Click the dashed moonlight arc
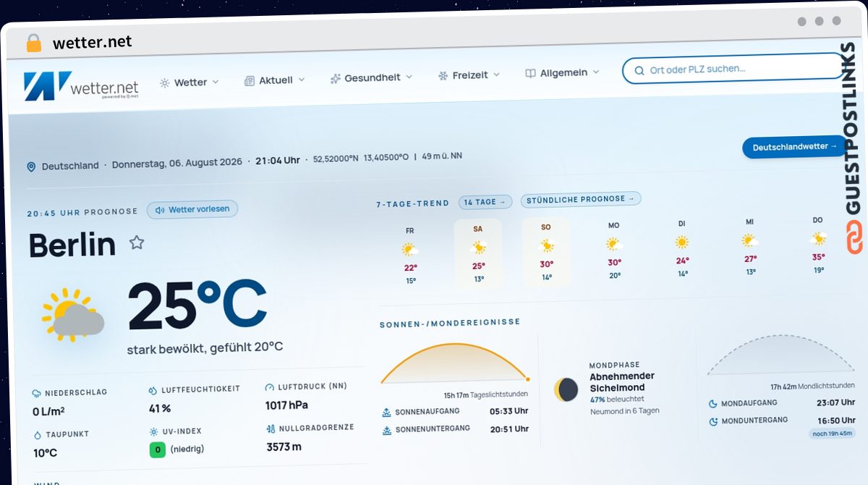 coord(782,355)
